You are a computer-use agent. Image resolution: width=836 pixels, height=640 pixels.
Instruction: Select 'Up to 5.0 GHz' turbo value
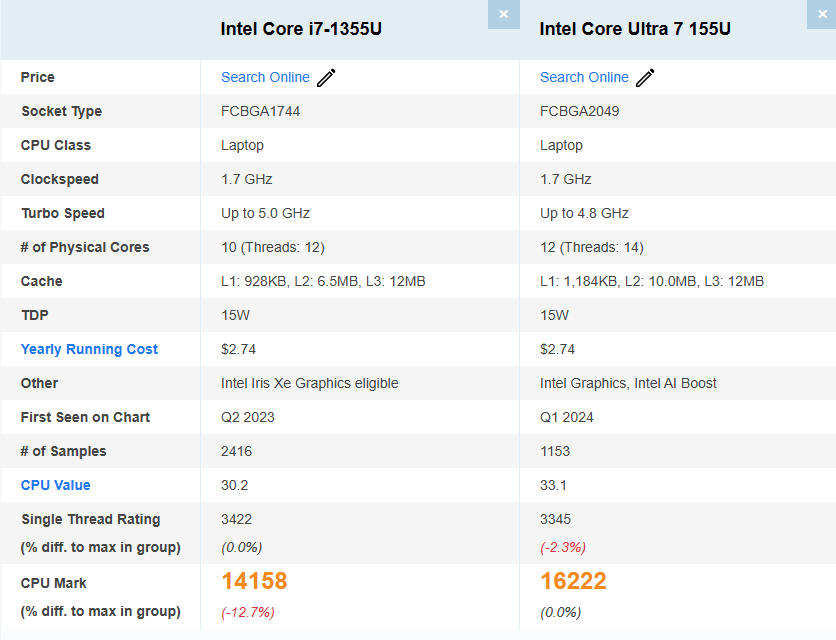coord(265,213)
